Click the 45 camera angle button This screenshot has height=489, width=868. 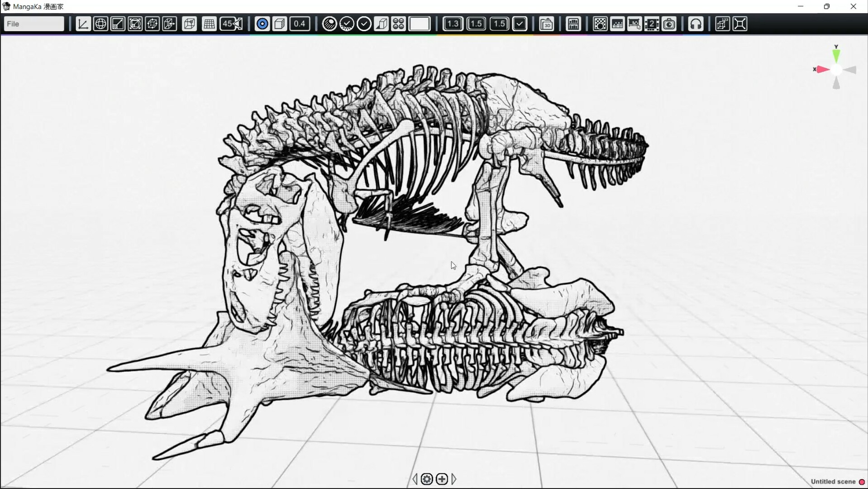(231, 24)
